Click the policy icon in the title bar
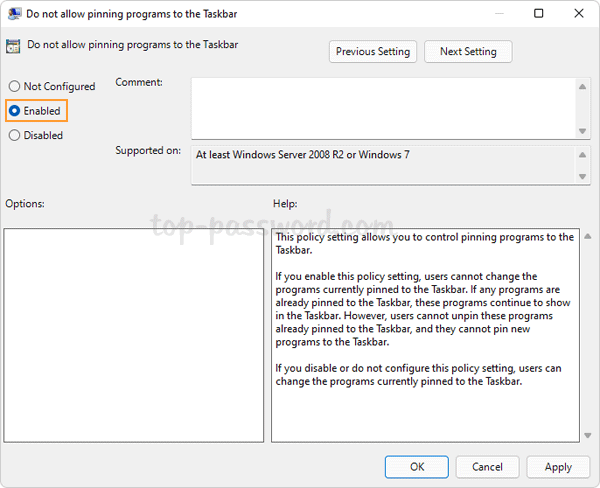600x488 pixels. coord(14,14)
